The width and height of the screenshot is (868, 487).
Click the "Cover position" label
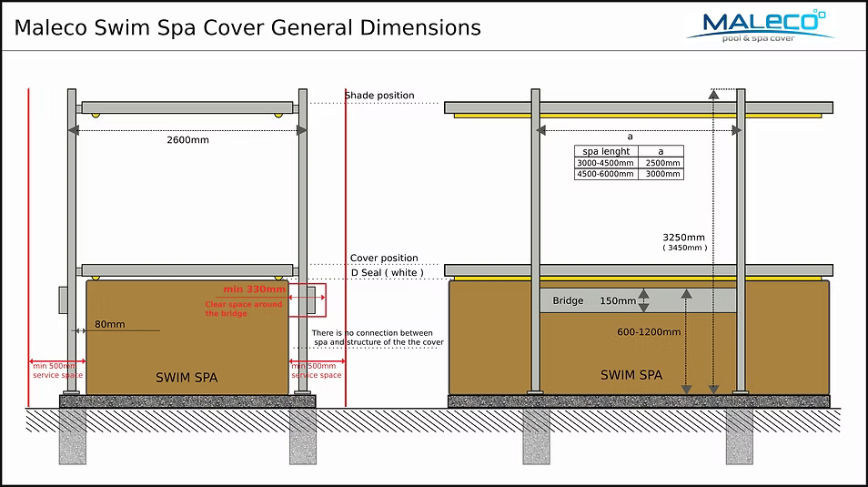[384, 259]
